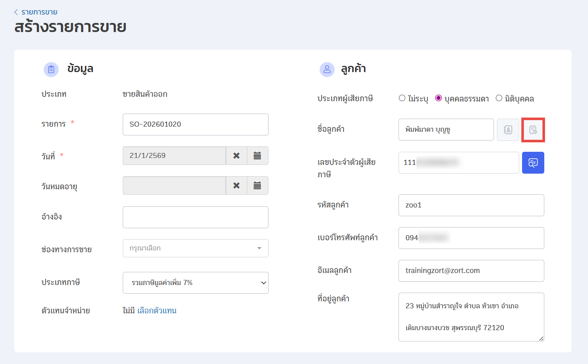Select the บุคคลธรรมดา radio option
The height and width of the screenshot is (364, 588).
[439, 98]
